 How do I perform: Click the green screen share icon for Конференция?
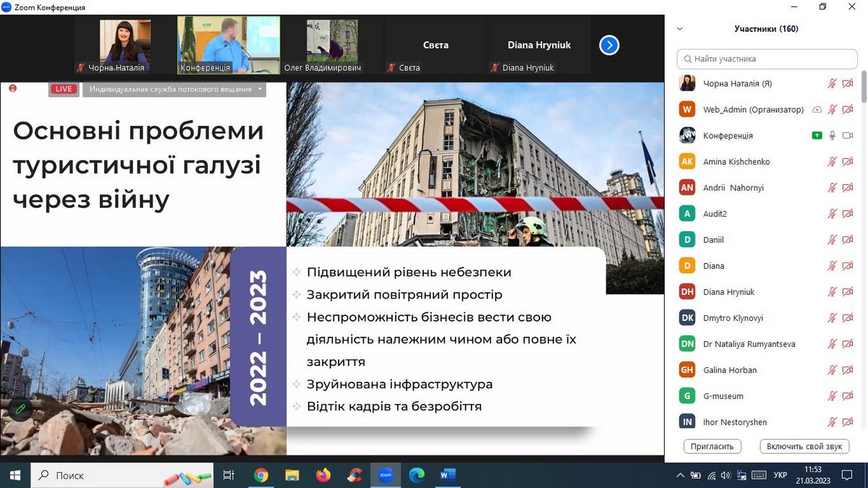[817, 136]
